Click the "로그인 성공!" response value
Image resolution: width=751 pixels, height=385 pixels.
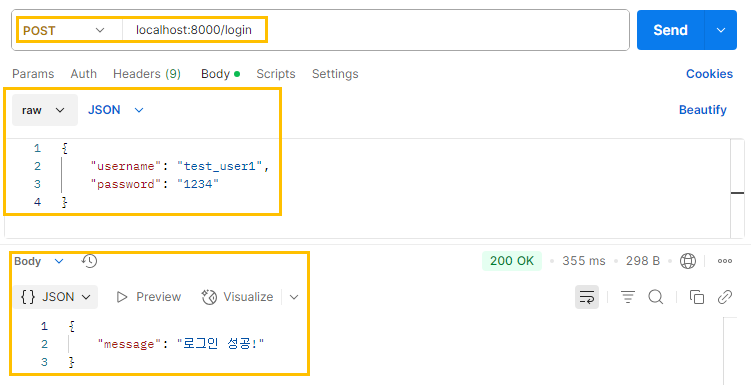pos(221,344)
